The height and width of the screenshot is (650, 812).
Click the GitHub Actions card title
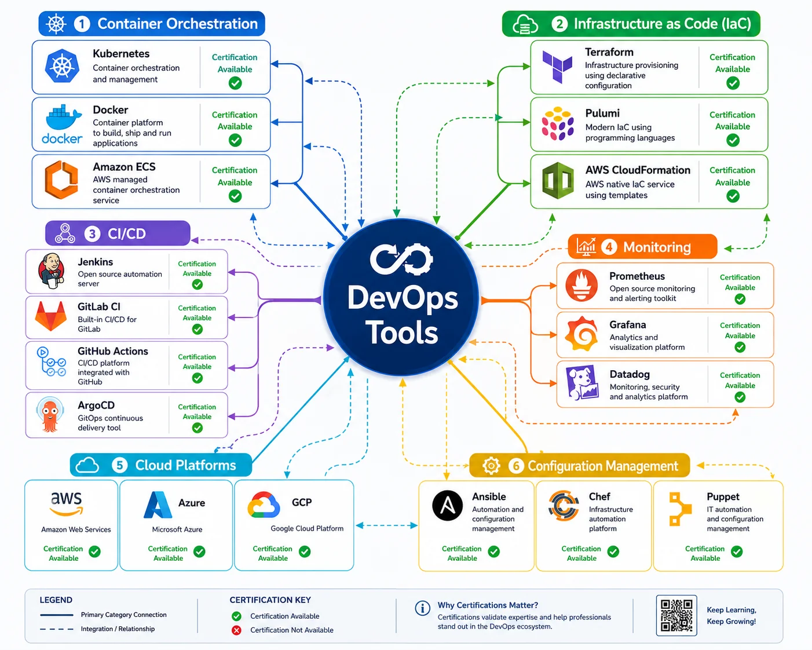[x=113, y=351]
